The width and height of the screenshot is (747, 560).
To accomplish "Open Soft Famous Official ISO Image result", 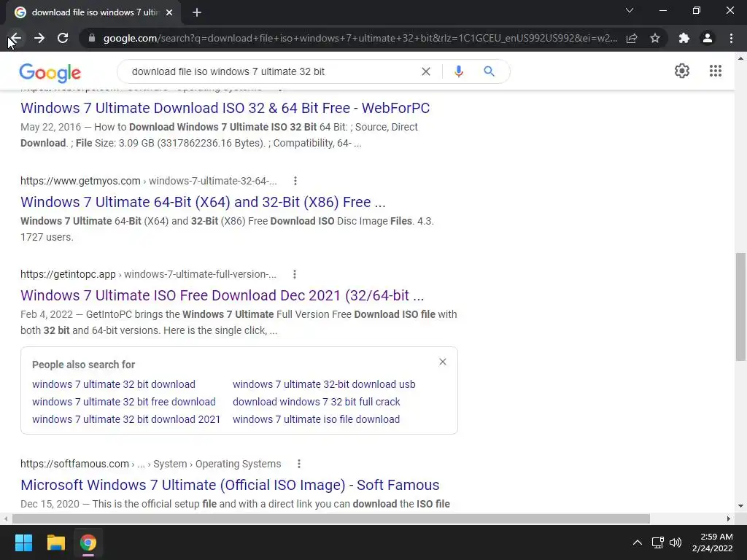I will [x=230, y=485].
